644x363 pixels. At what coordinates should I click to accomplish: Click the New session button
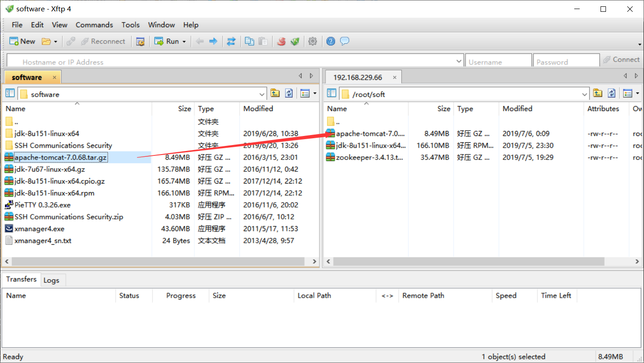click(22, 41)
